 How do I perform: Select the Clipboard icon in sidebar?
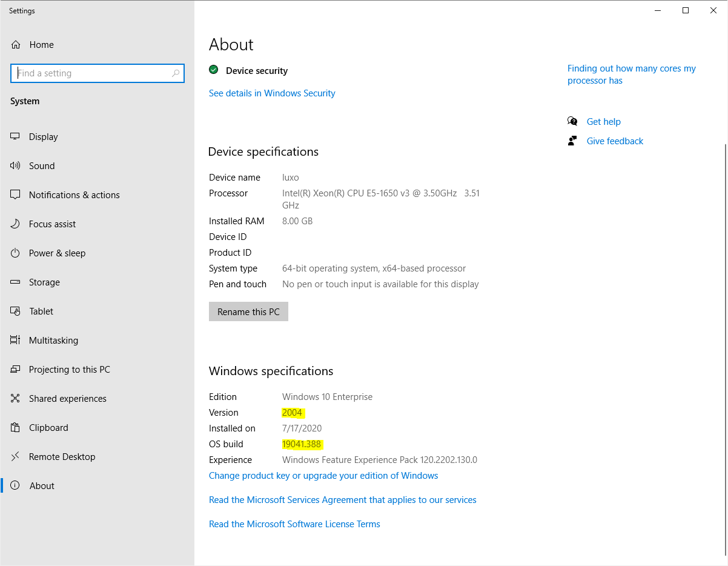[x=16, y=428]
